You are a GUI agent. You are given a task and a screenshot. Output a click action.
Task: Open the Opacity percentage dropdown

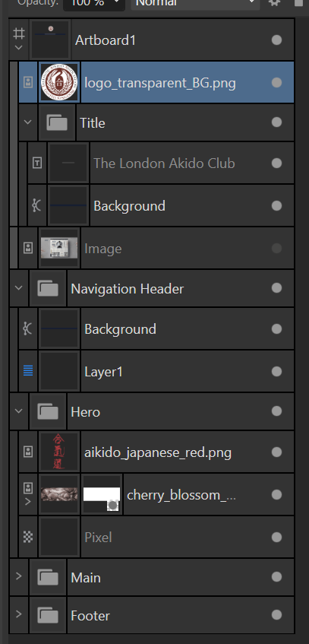tap(94, 3)
